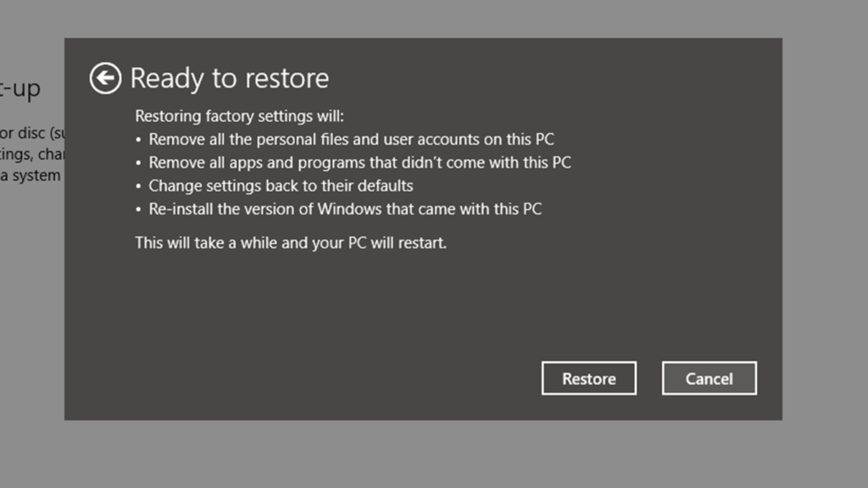Tap the navigation circle beside the title
Viewport: 868px width, 488px height.
pyautogui.click(x=104, y=78)
